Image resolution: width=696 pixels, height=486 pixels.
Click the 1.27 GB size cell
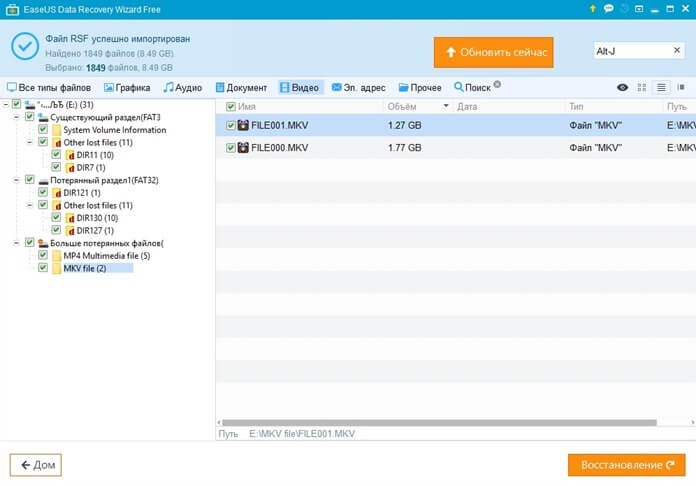click(x=404, y=125)
